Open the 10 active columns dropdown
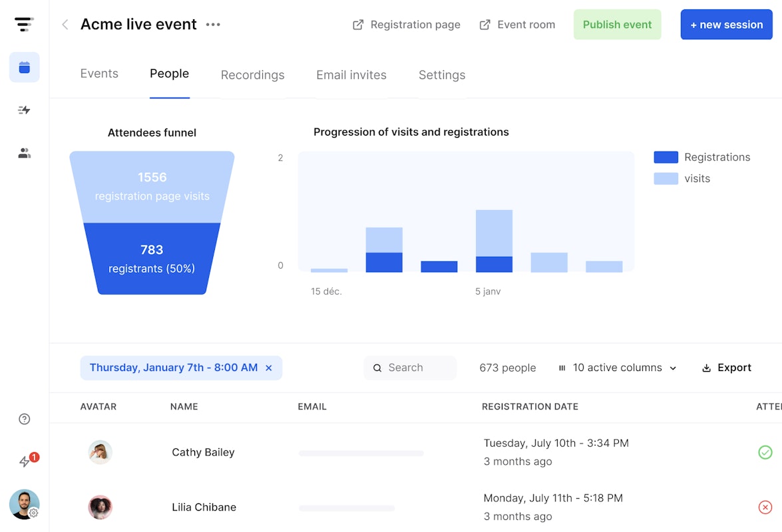782x532 pixels. [x=617, y=367]
